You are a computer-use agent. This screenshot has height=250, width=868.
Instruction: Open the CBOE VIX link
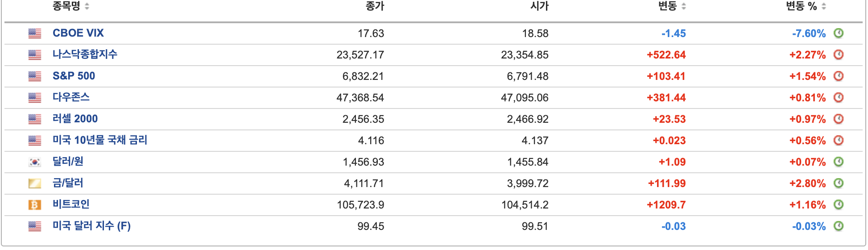78,33
